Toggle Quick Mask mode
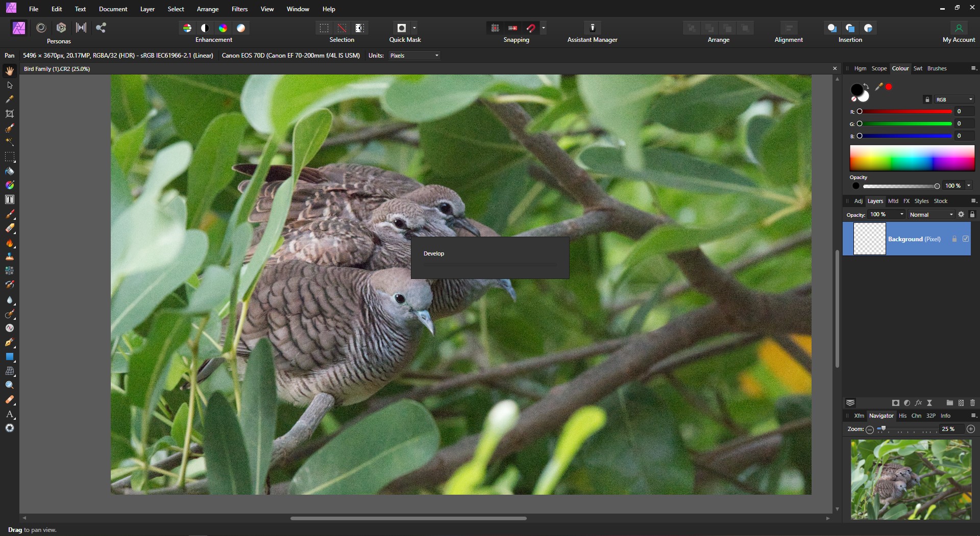 401,28
